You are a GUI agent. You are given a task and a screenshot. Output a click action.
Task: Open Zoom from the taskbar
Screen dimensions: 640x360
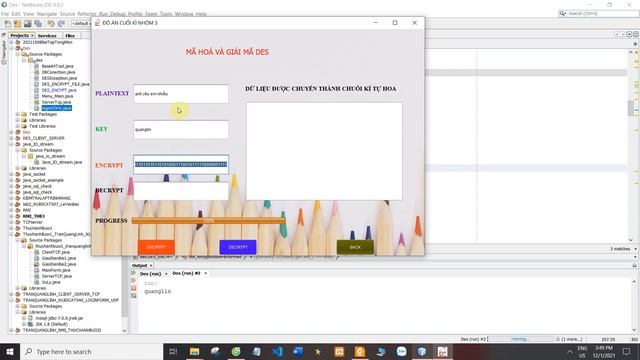click(x=401, y=351)
